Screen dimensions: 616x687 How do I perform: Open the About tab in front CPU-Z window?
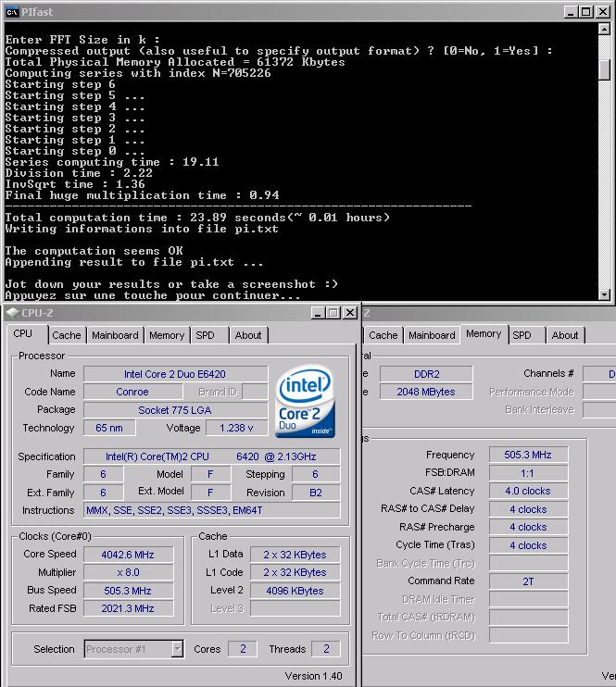click(x=248, y=335)
